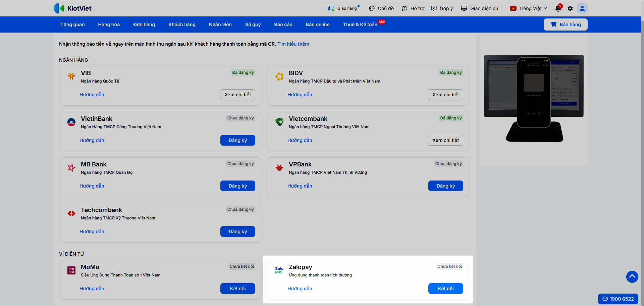Image resolution: width=644 pixels, height=306 pixels.
Task: Click the Bán hàng button
Action: (566, 24)
